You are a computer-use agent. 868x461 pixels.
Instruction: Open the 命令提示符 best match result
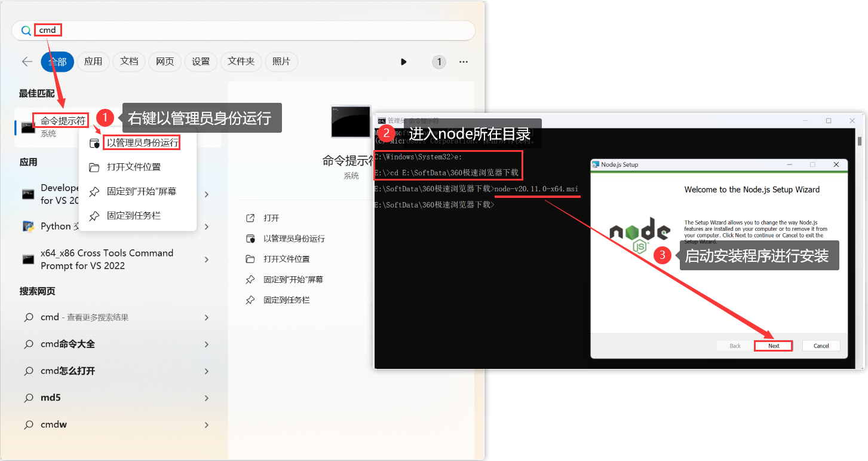[117, 127]
